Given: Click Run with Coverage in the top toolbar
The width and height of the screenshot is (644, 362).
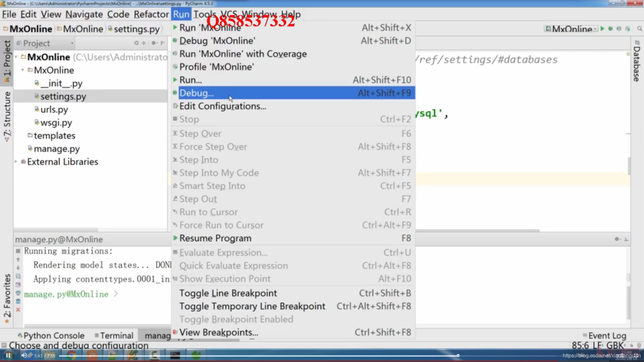Looking at the screenshot, I should [x=619, y=28].
